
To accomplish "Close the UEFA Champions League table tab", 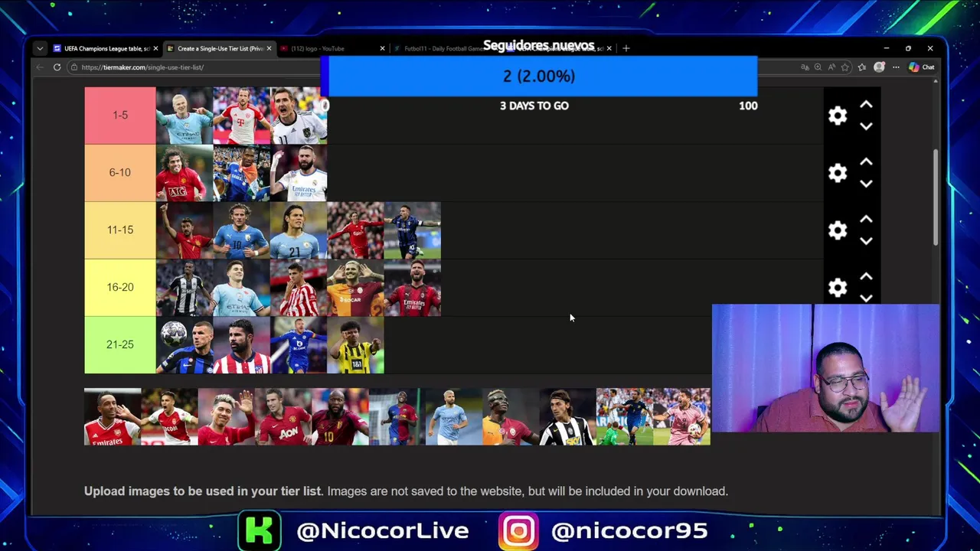I will tap(155, 48).
